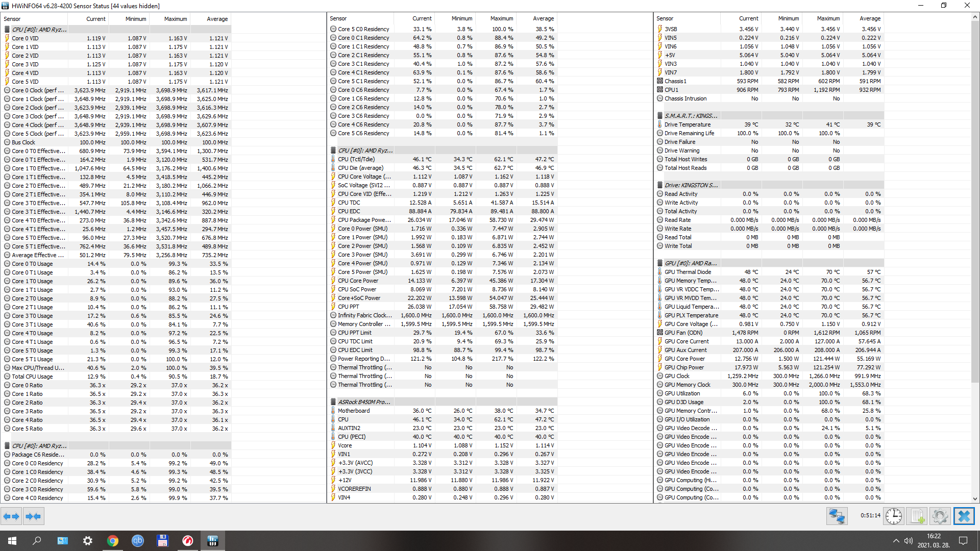Close sensor window with blue X button

tap(964, 516)
